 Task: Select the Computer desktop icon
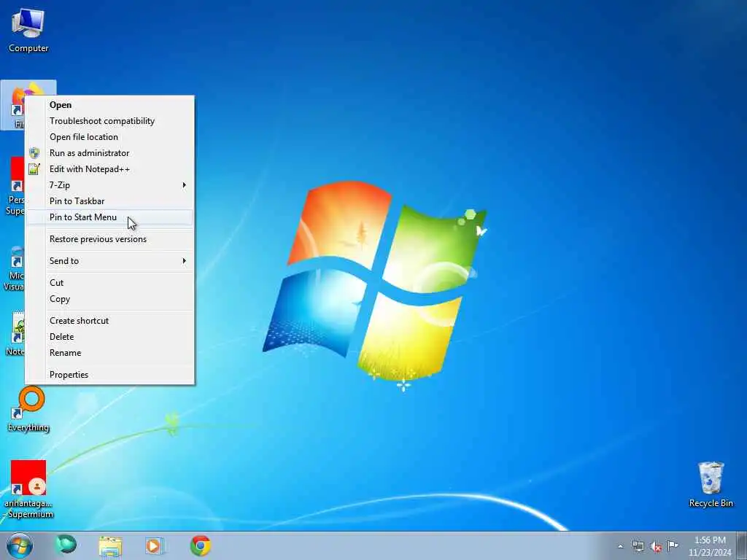pyautogui.click(x=28, y=29)
